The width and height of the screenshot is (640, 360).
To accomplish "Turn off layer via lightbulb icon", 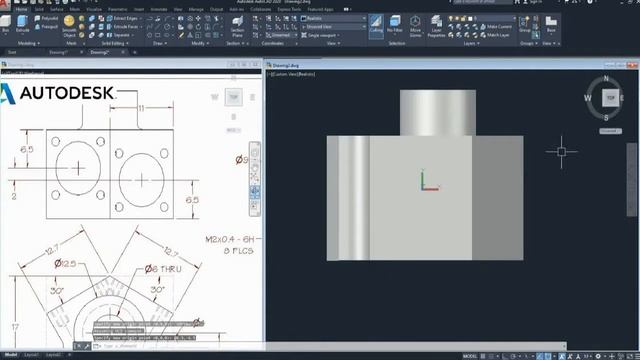I will [451, 18].
